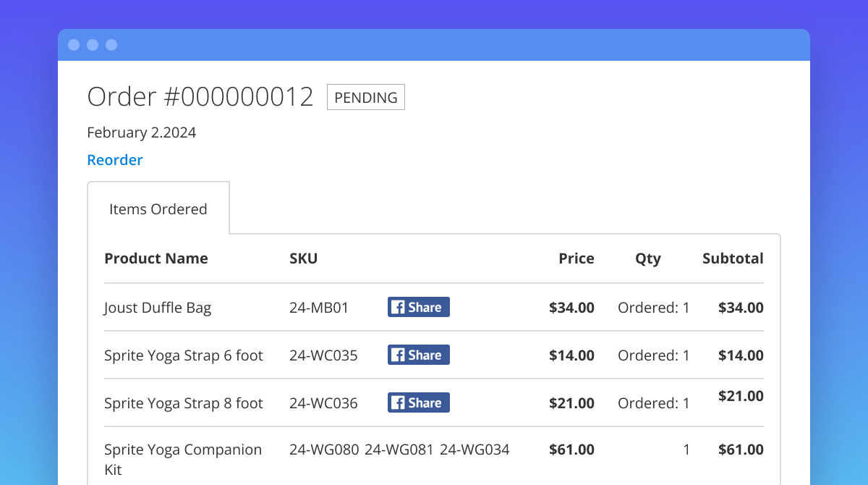Image resolution: width=868 pixels, height=485 pixels.
Task: Click the SKU column header
Action: (x=303, y=258)
